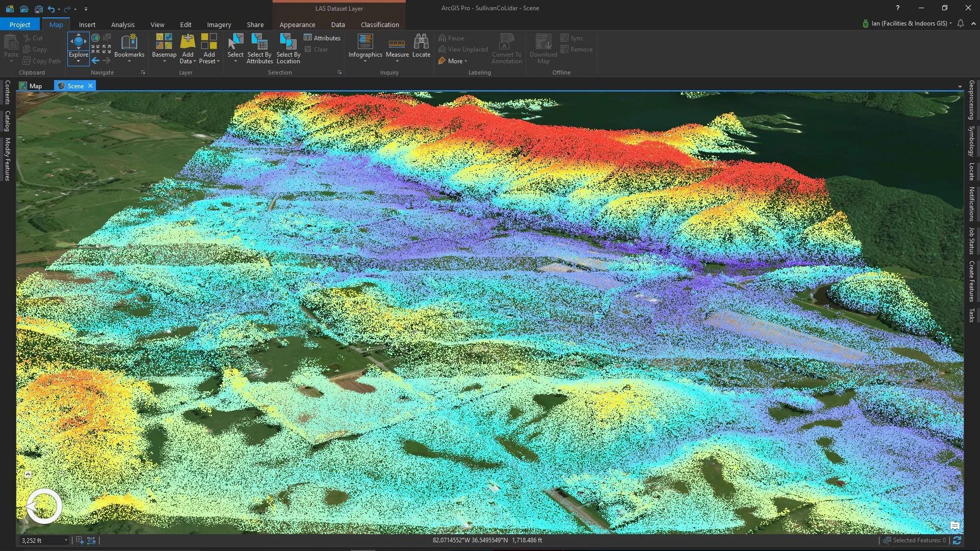Expand the Contents side pane
Image resolution: width=980 pixels, height=551 pixels.
click(7, 92)
